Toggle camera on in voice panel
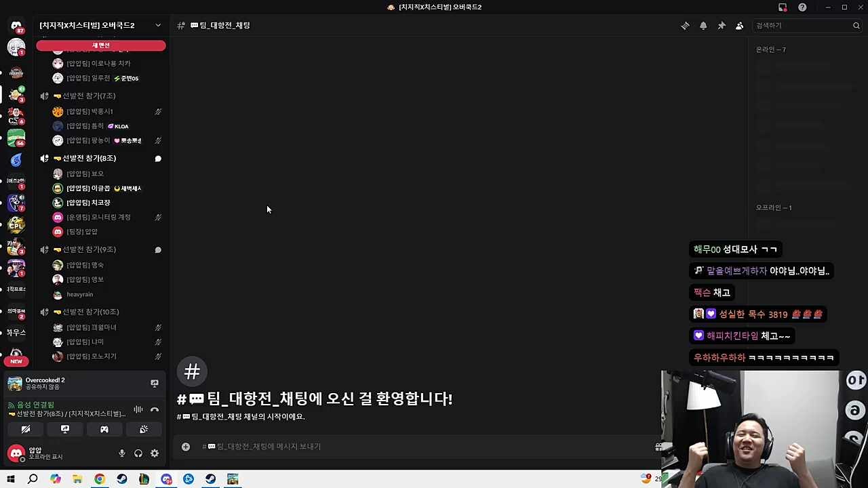The width and height of the screenshot is (868, 488). click(x=26, y=429)
